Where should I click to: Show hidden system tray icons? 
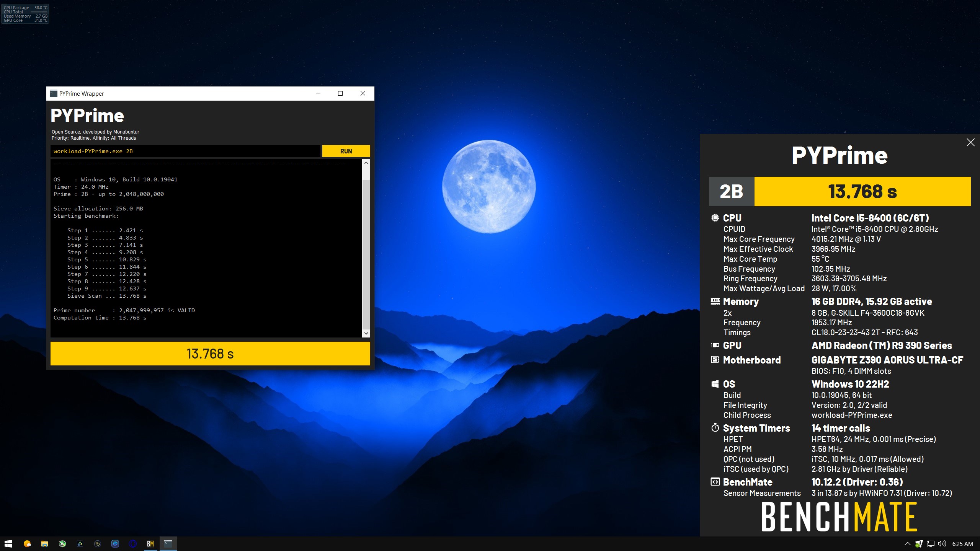(x=907, y=544)
